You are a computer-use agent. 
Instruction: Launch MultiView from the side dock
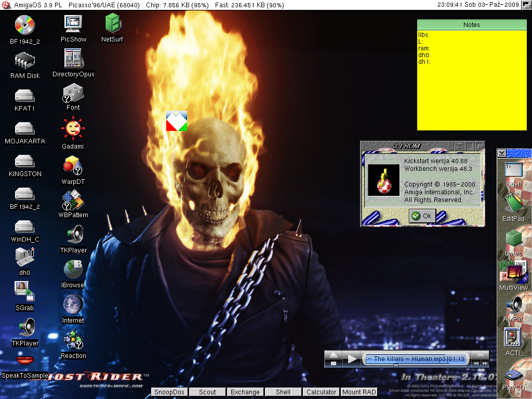[514, 271]
